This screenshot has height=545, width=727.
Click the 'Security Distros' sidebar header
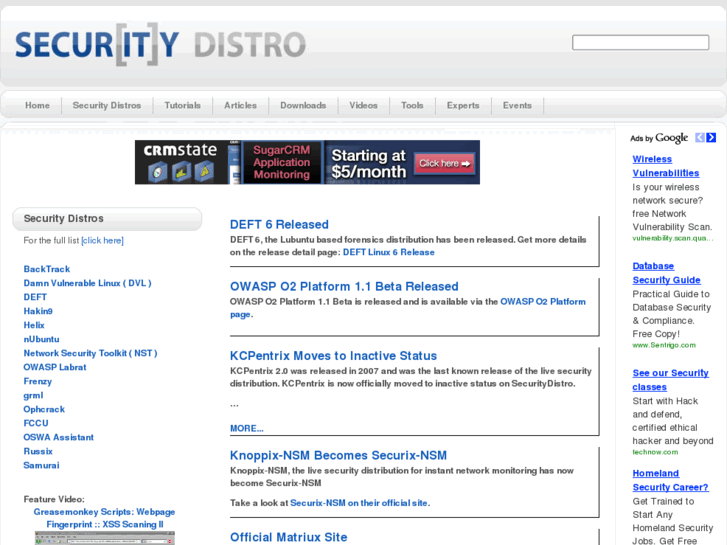[x=107, y=218]
